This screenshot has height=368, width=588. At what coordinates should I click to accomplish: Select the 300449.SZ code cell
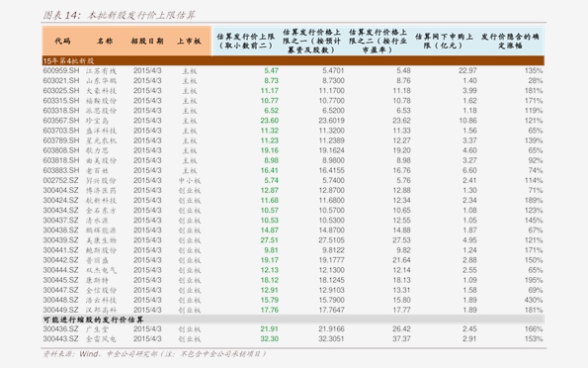point(60,311)
